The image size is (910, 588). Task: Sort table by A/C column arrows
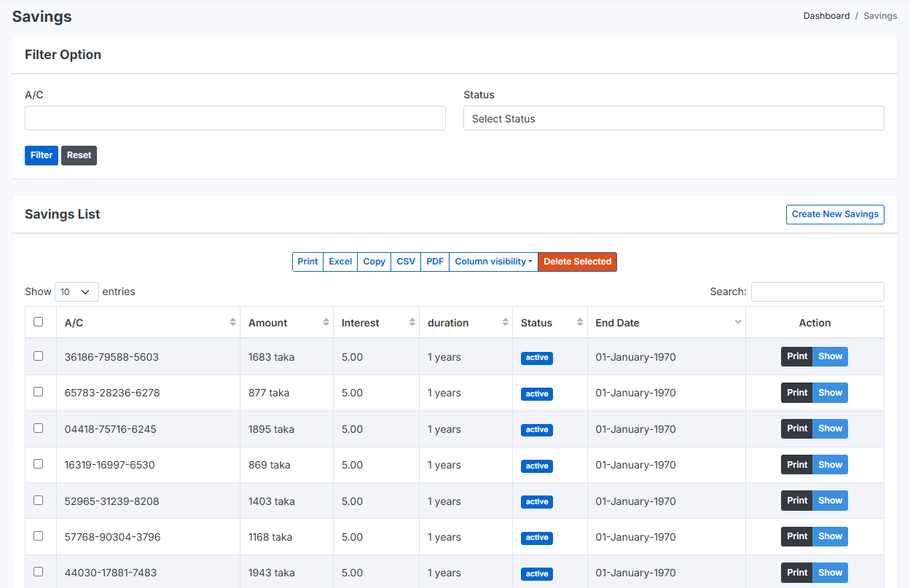233,322
